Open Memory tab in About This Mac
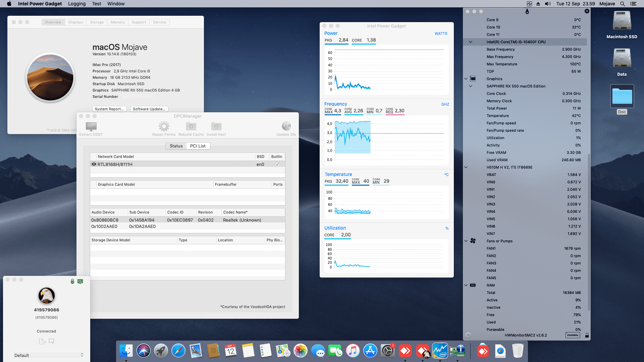This screenshot has height=362, width=644. tap(118, 22)
